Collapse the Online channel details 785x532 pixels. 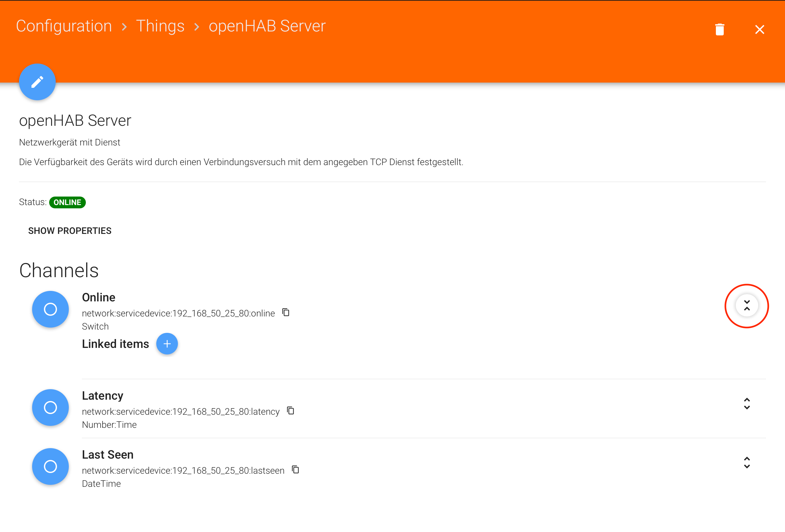tap(746, 305)
